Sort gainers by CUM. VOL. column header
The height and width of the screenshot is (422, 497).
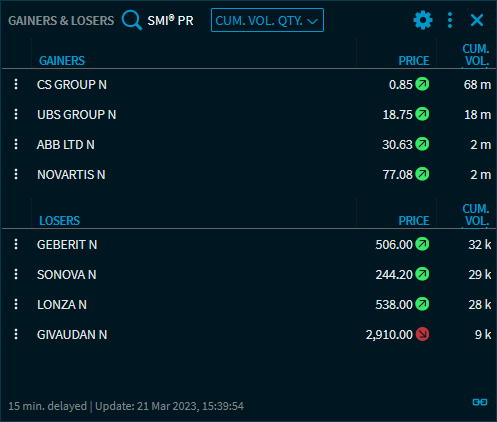(x=476, y=55)
